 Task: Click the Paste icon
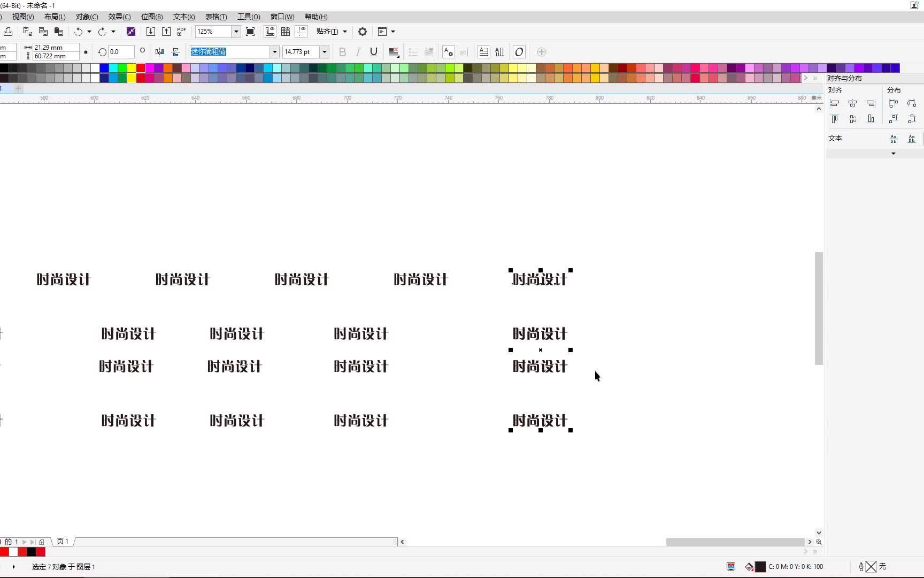tap(59, 32)
